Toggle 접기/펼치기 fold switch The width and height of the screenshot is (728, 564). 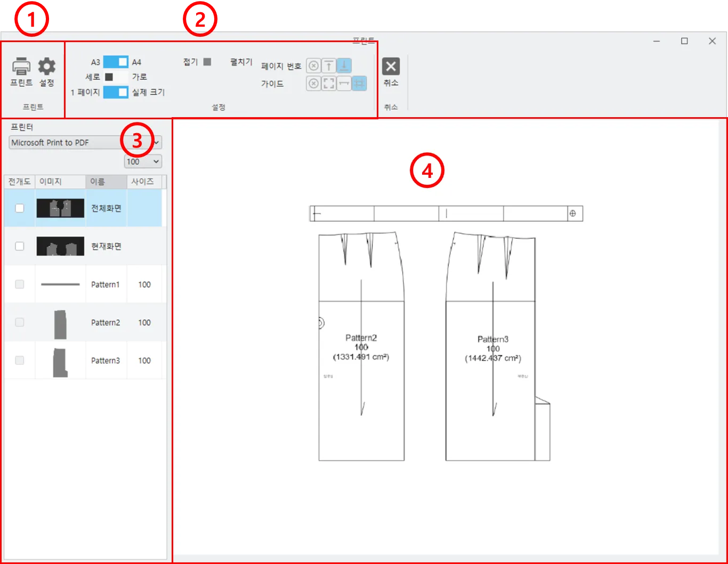point(214,62)
